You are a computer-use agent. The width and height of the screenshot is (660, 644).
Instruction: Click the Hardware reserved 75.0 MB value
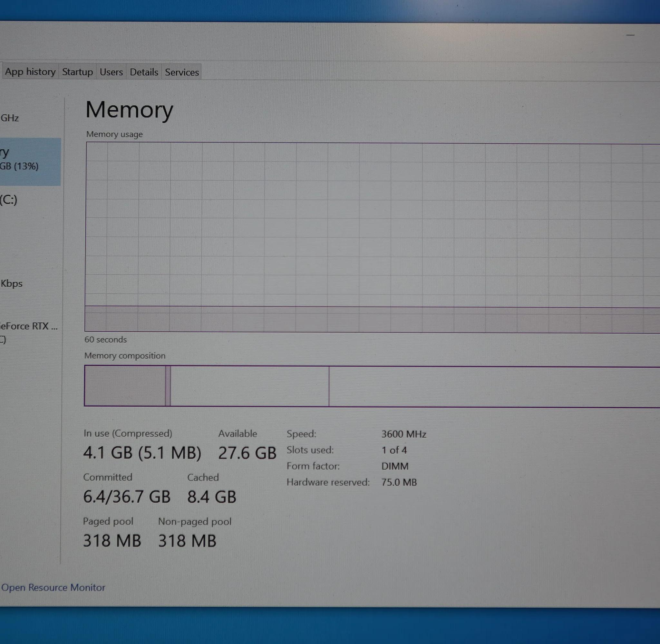pos(399,482)
